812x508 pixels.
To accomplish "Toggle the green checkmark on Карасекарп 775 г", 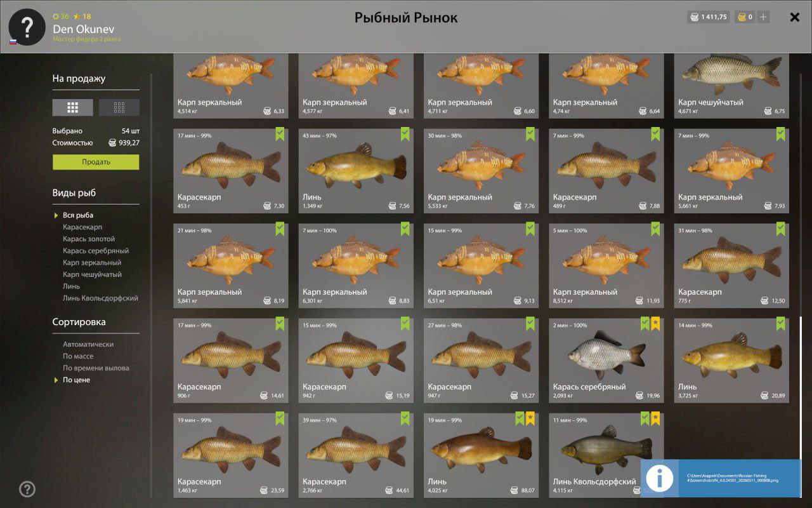I will click(x=781, y=229).
